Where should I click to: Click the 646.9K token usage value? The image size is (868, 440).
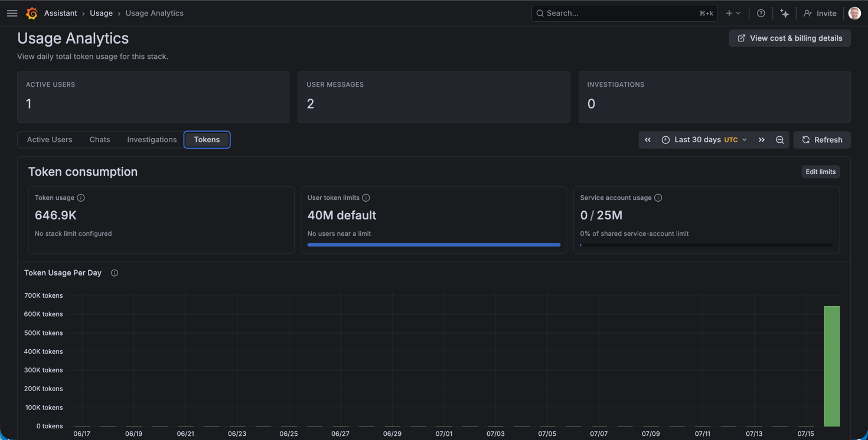56,215
